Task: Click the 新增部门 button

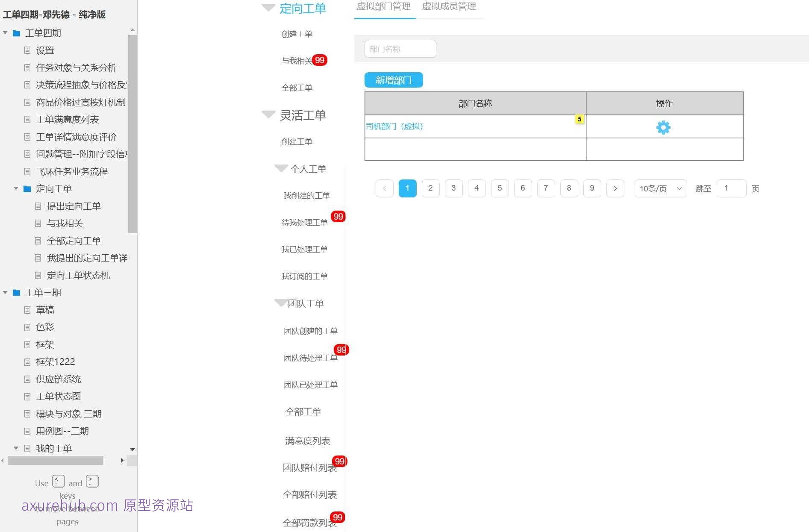Action: [x=393, y=80]
